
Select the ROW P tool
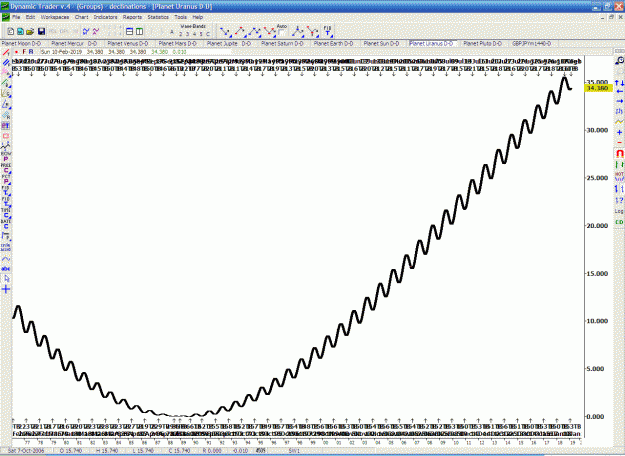(6, 157)
